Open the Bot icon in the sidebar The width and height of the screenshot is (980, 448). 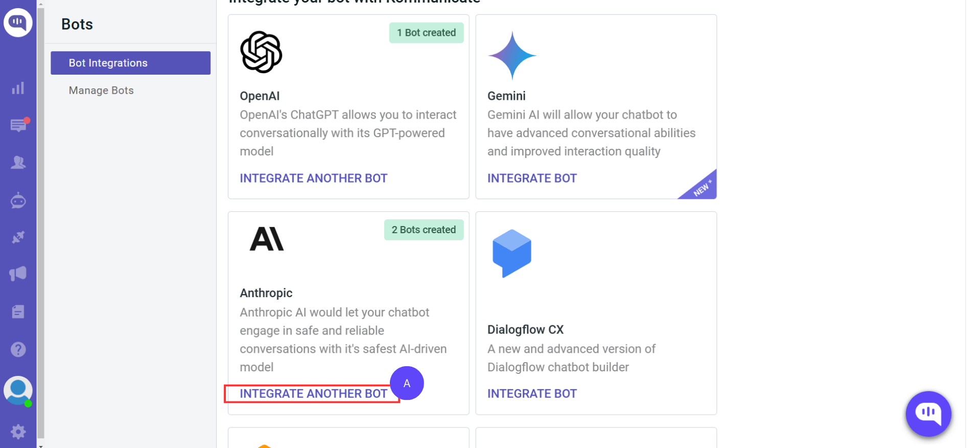(x=18, y=200)
